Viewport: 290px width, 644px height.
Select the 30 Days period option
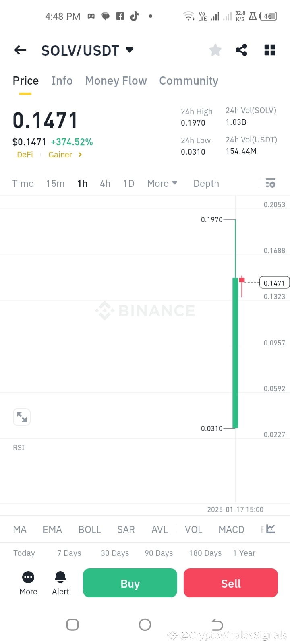pyautogui.click(x=114, y=553)
